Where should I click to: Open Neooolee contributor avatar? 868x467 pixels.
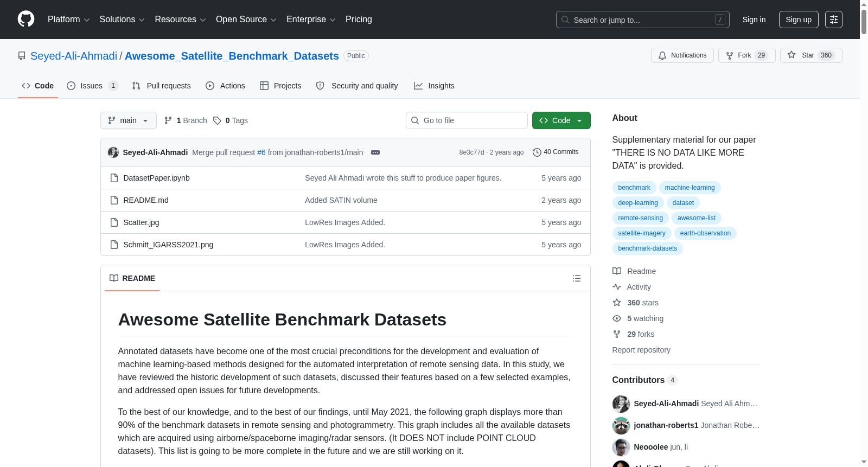pos(621,447)
